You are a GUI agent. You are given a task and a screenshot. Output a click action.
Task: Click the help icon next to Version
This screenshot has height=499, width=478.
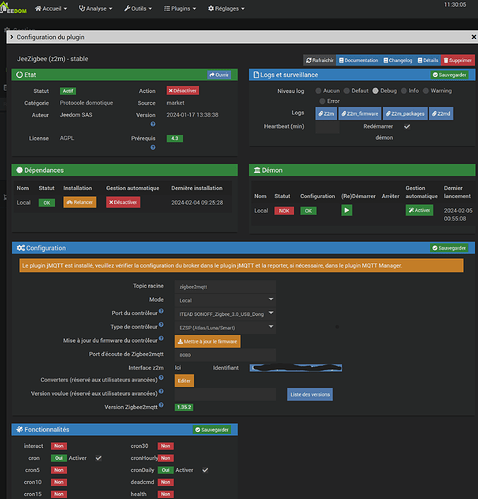click(x=153, y=124)
